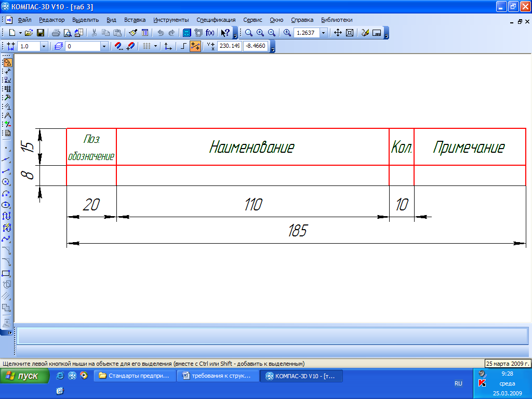Click the local coordinate system icon
532x399 pixels.
coord(168,46)
